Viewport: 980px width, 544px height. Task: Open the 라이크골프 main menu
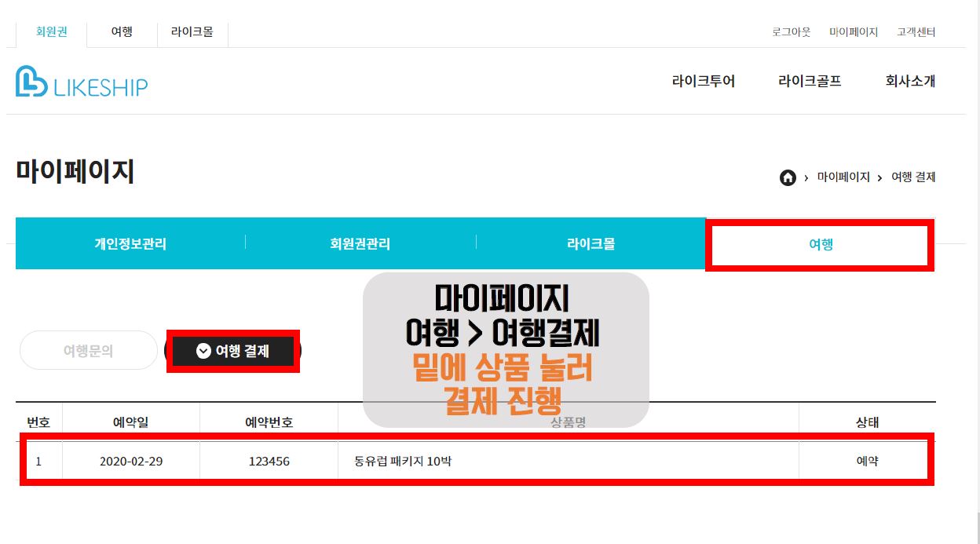click(x=810, y=81)
